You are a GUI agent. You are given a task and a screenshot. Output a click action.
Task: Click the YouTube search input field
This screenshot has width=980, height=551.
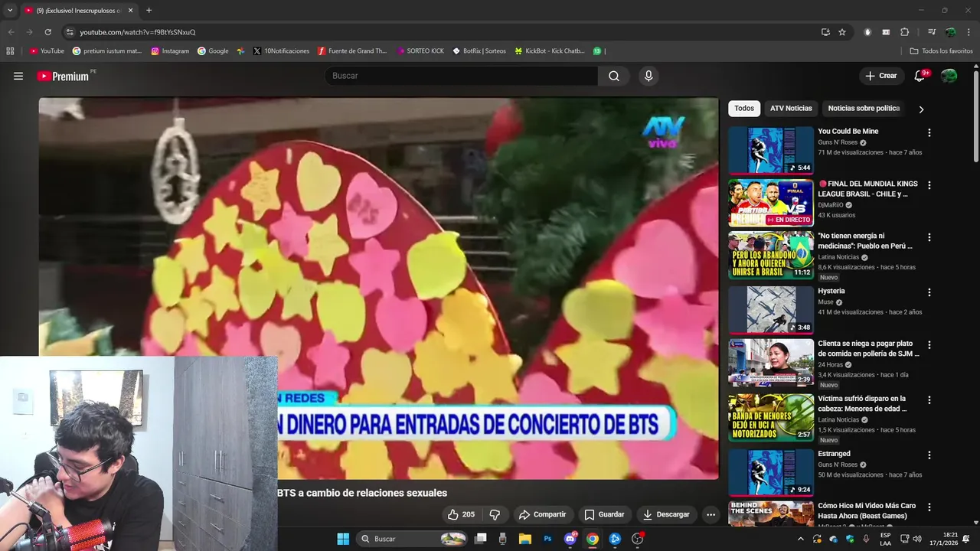pos(462,76)
